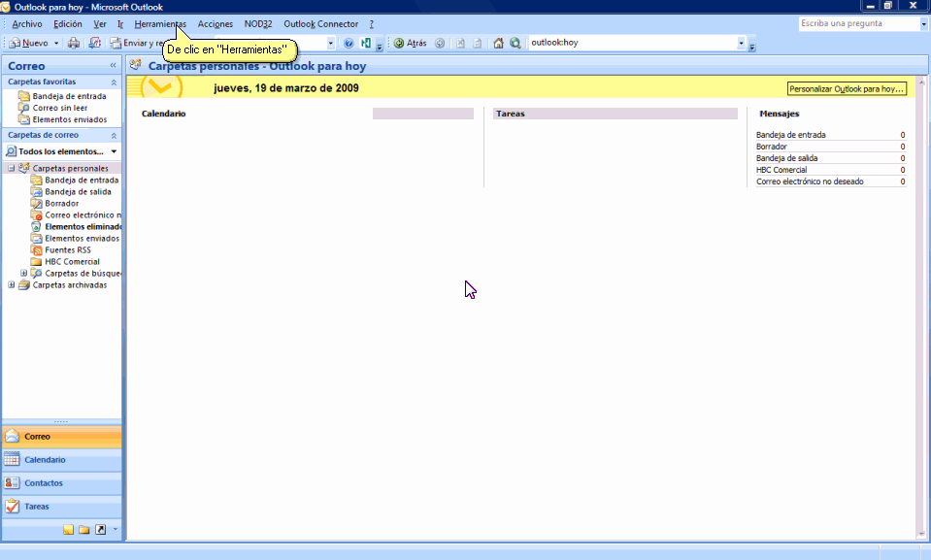Screen dimensions: 931x560
Task: Click the Mensajes heading
Action: click(779, 114)
